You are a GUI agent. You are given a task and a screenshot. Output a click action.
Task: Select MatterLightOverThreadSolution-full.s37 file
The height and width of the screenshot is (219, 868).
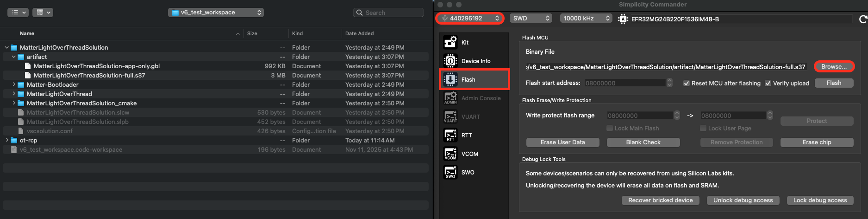[x=89, y=75]
